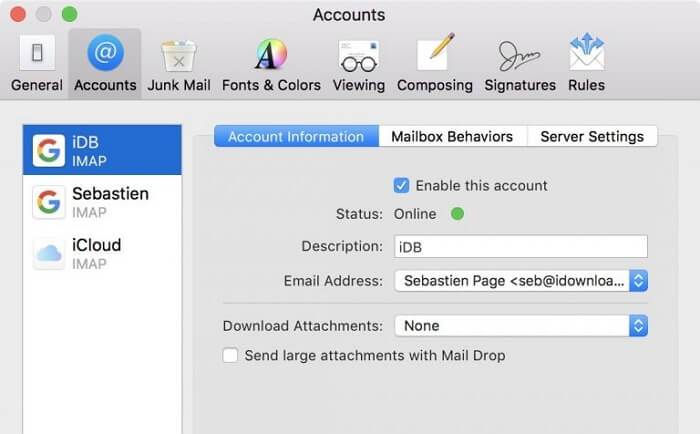Open the Email Address dropdown
Viewport: 700px width, 434px height.
pos(521,281)
